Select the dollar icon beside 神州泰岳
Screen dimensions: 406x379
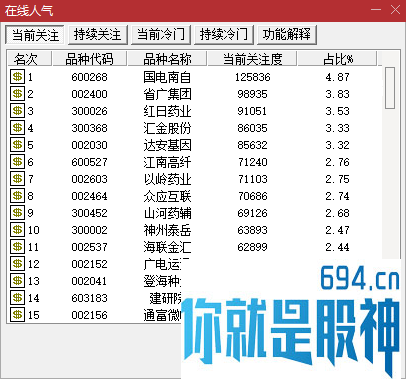(17, 230)
